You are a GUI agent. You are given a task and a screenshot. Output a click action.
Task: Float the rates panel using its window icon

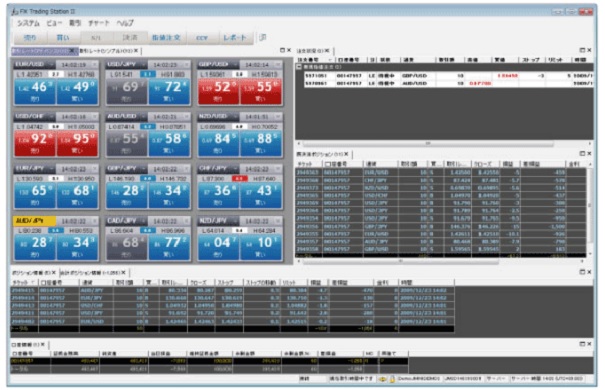click(x=282, y=50)
